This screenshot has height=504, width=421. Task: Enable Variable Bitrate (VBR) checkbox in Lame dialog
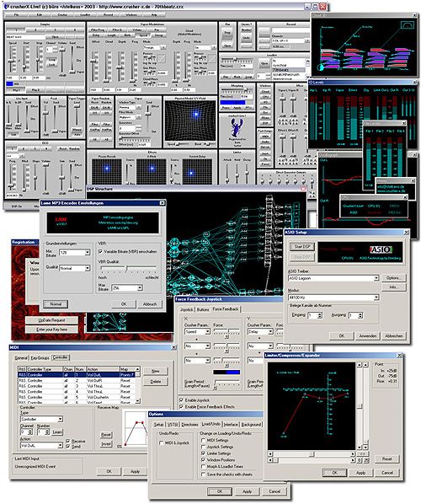100,251
